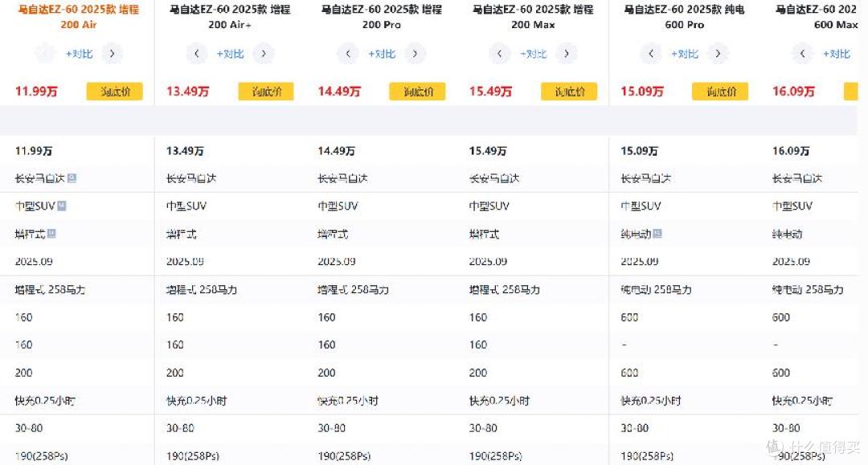Click 纯电动 in the 600 Max column
This screenshot has width=868, height=465.
coord(787,234)
